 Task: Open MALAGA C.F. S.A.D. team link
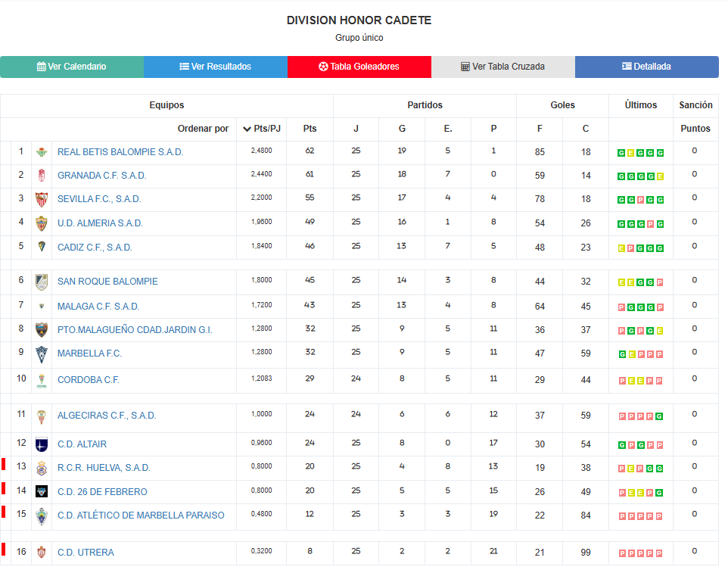coord(98,306)
